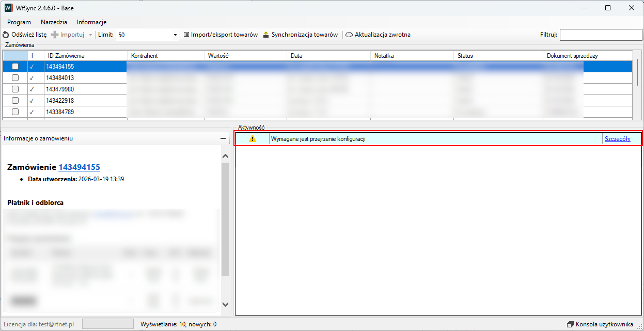Open Import/eksport towarów from the toolbar
The image size is (644, 331).
point(221,35)
